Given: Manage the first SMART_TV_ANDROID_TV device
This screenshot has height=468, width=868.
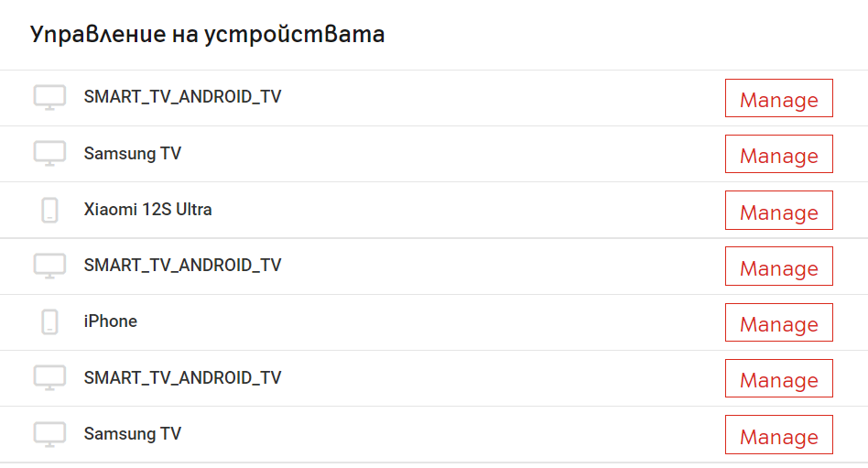Looking at the screenshot, I should click(x=779, y=98).
